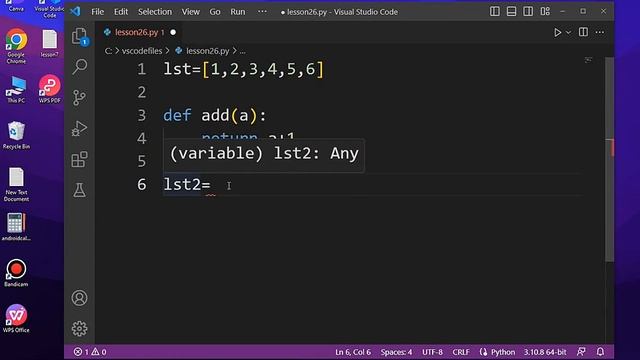
Task: Click unsaved dot on lesson26.py tab
Action: click(173, 32)
